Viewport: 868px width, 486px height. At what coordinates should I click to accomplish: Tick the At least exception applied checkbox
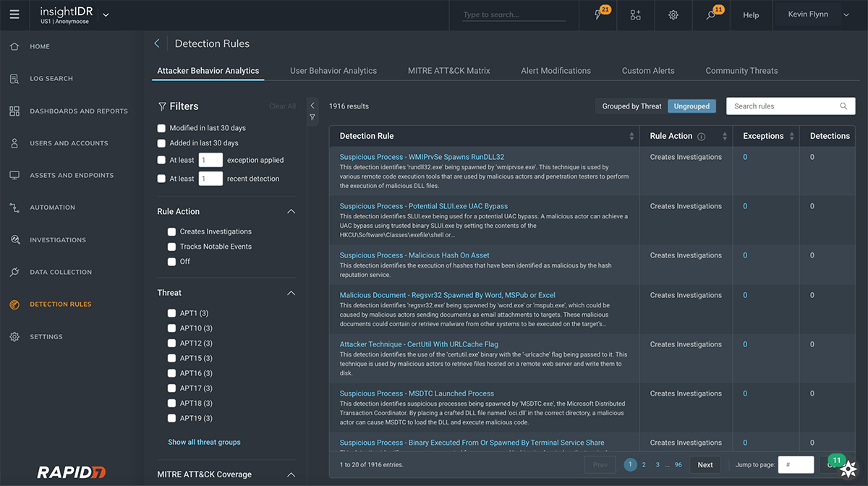point(161,160)
